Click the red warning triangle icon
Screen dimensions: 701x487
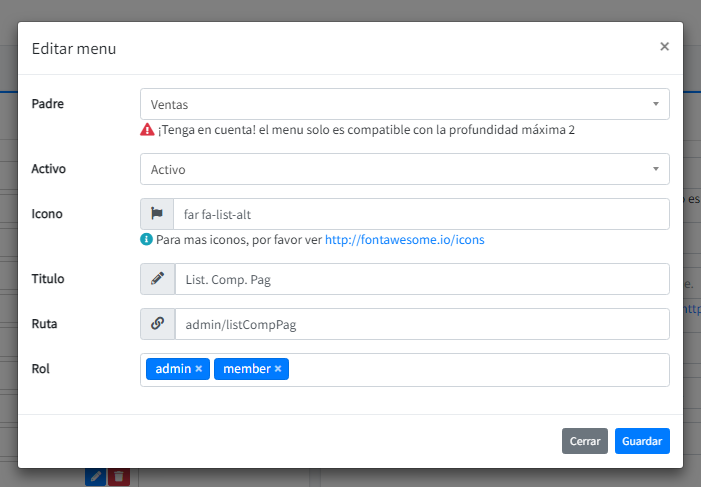[x=147, y=130]
